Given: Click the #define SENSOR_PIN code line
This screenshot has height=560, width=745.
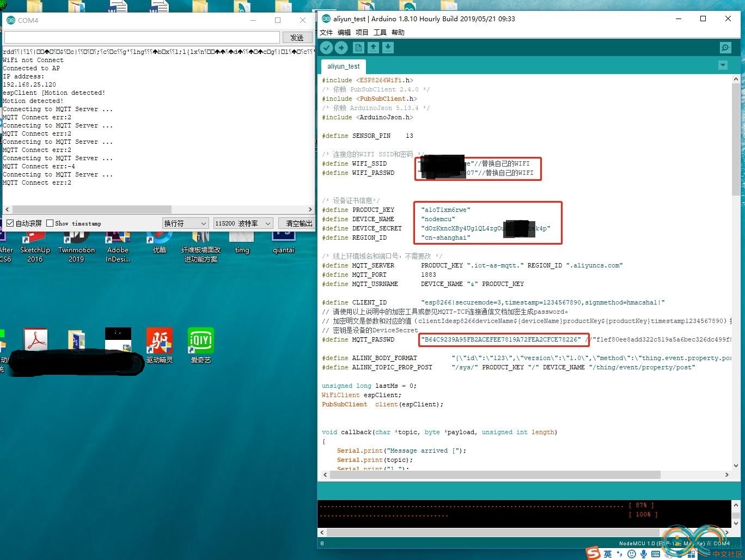Looking at the screenshot, I should click(368, 136).
